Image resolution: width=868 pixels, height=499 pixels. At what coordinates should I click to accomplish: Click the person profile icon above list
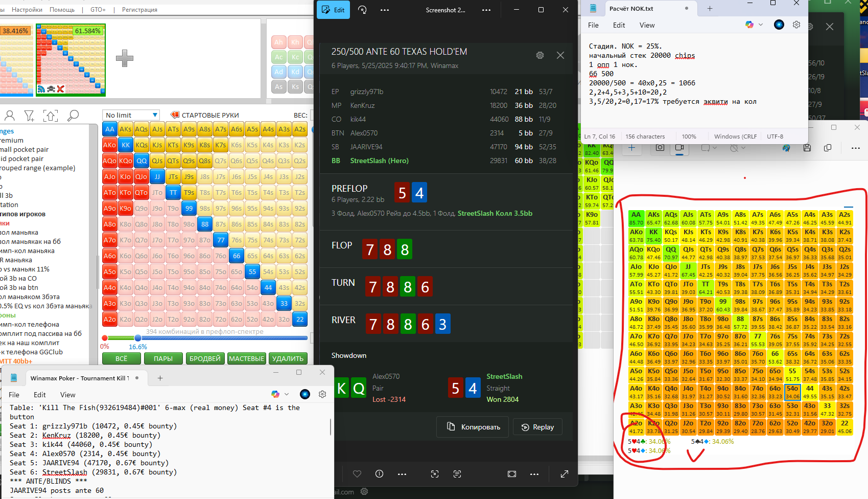point(9,116)
